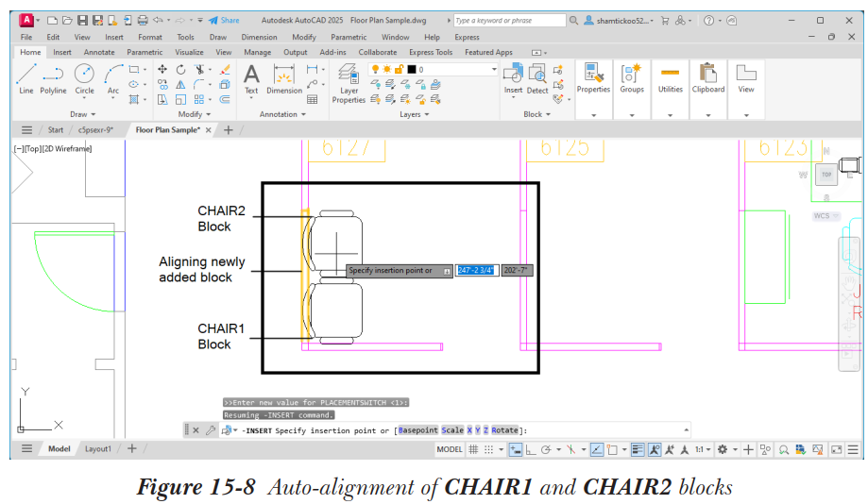Image resolution: width=868 pixels, height=504 pixels.
Task: Click the keyword search input field
Action: click(509, 21)
